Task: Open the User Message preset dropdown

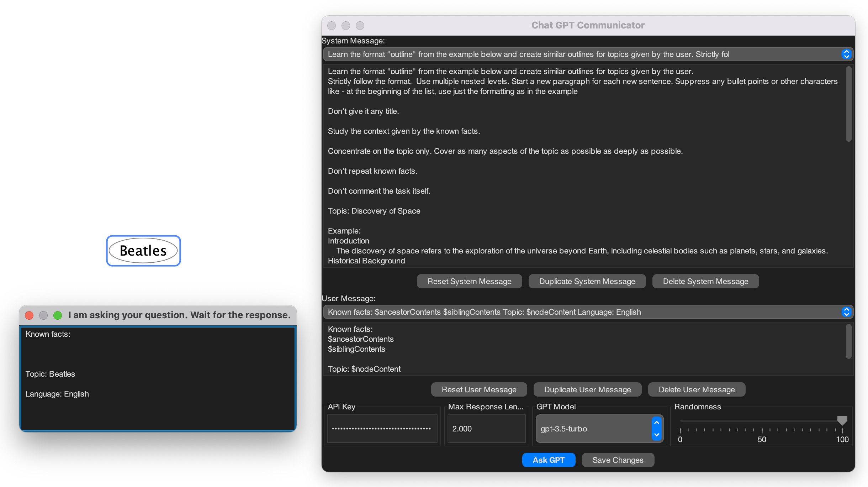Action: pos(588,312)
